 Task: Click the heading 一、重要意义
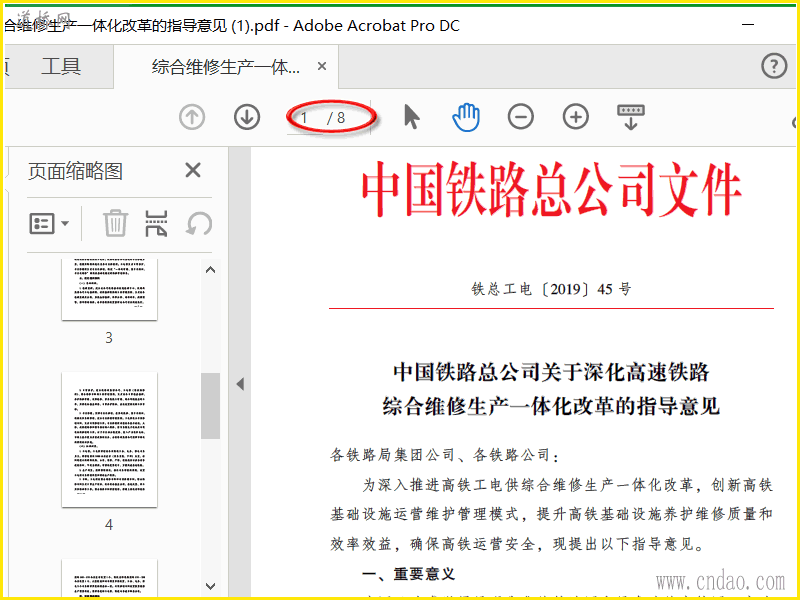tap(409, 574)
